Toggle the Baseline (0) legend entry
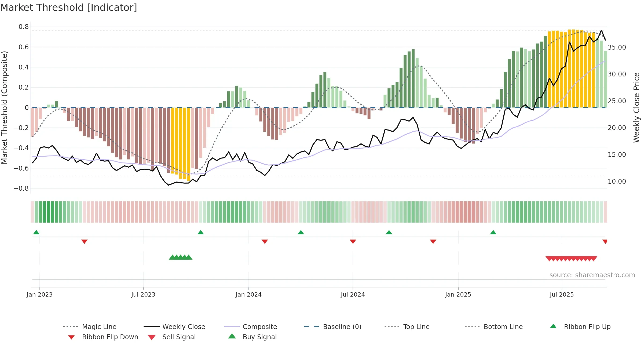644x362 pixels. pos(333,327)
